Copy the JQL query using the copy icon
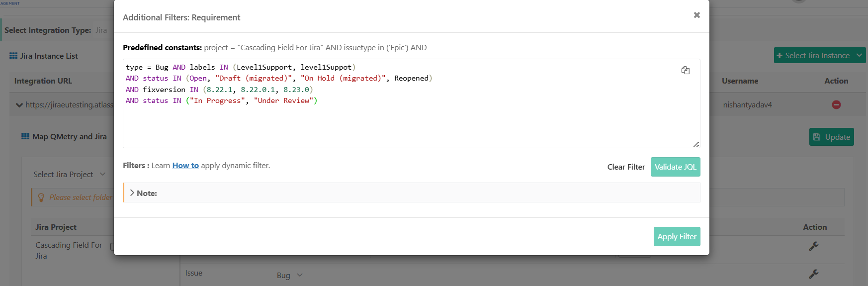 pos(685,70)
